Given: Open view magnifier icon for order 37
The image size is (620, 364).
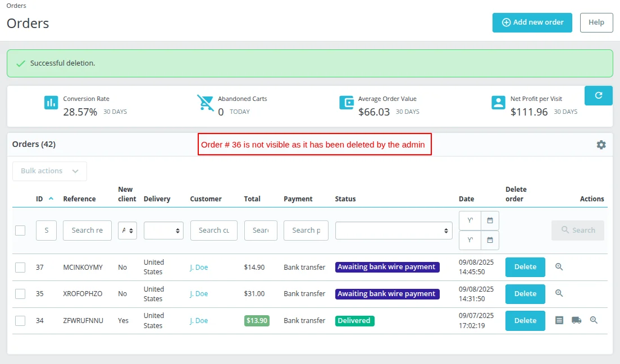Looking at the screenshot, I should point(559,267).
